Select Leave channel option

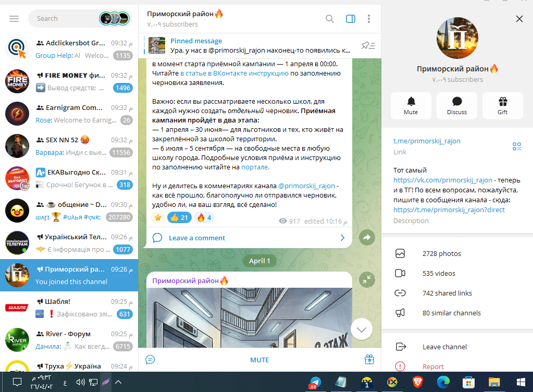pos(457,347)
